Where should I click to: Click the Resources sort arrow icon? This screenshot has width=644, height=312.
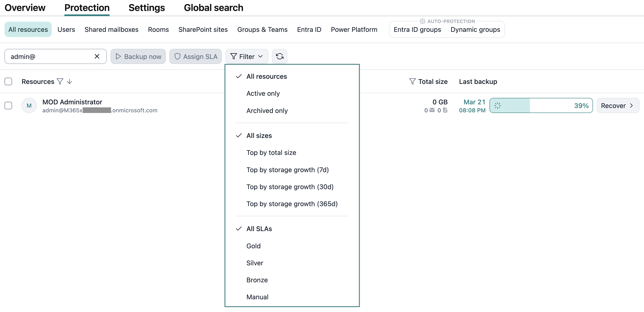tap(70, 82)
